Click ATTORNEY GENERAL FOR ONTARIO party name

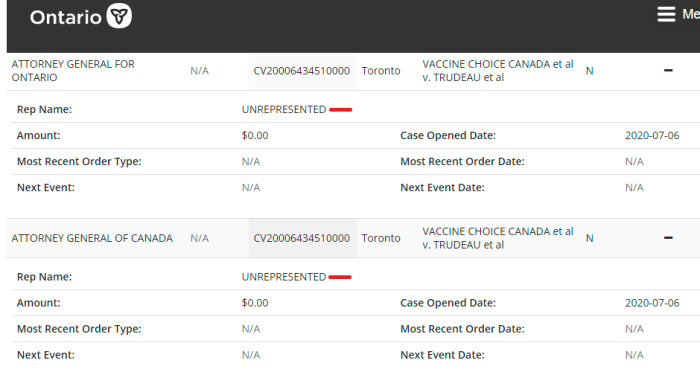point(73,71)
